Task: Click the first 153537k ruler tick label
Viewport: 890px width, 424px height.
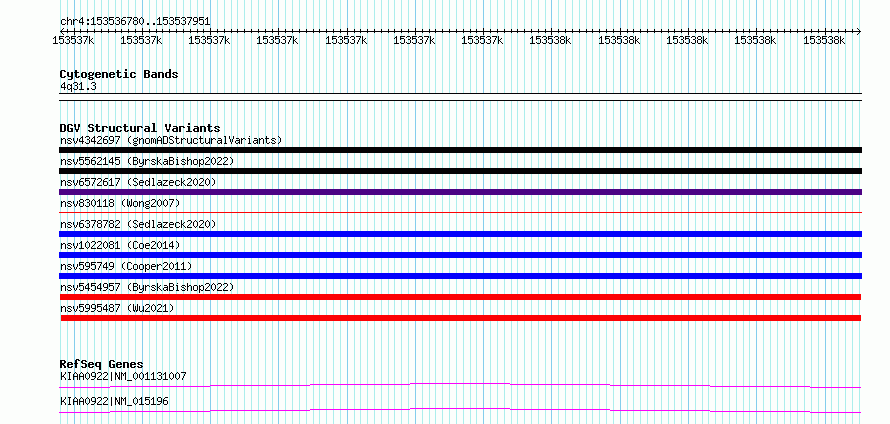Action: tap(73, 40)
